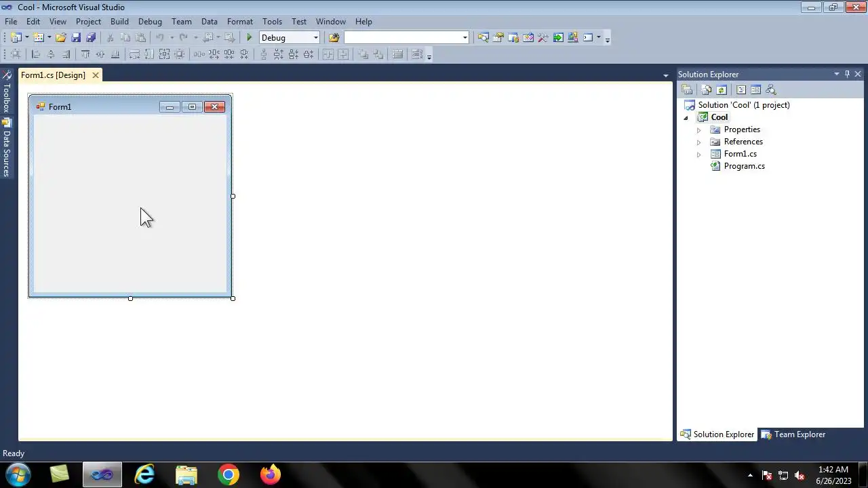Image resolution: width=868 pixels, height=488 pixels.
Task: Open Find in Files from the toolbar
Action: point(334,38)
